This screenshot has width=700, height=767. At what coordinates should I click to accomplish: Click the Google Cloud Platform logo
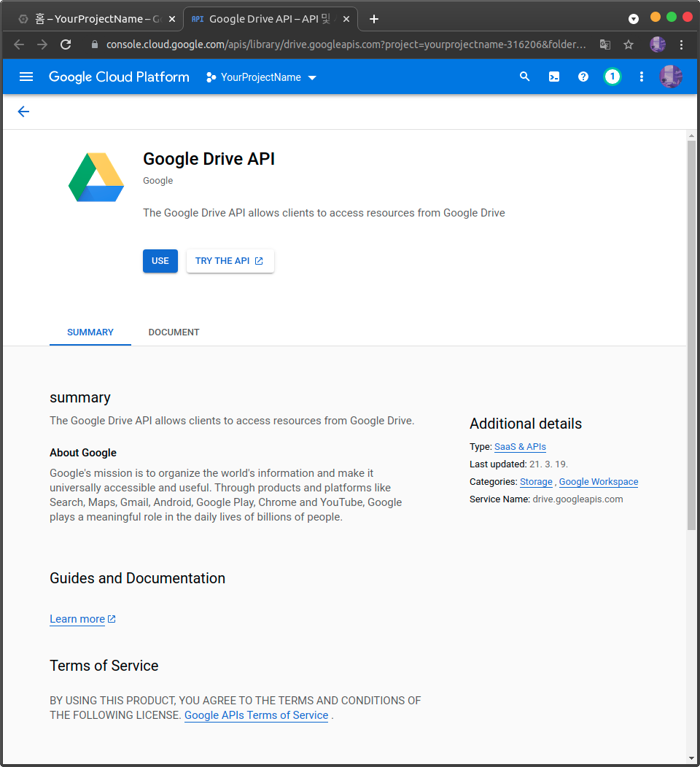[x=119, y=77]
